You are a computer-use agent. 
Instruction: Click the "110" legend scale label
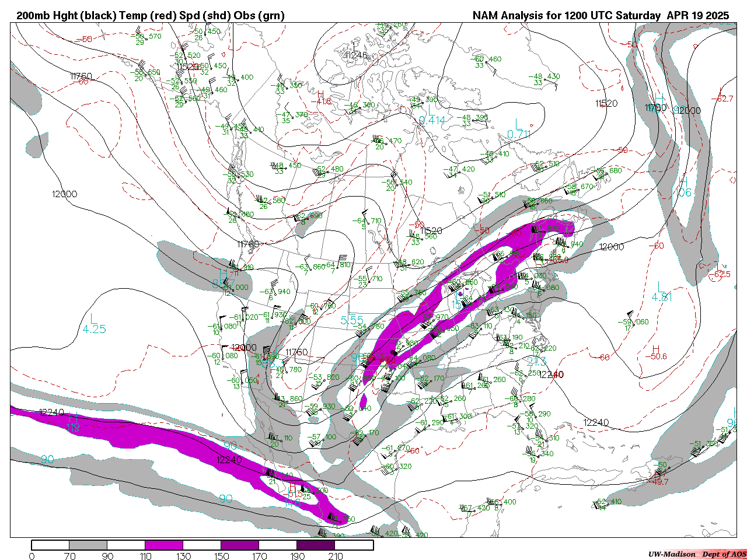tap(145, 556)
